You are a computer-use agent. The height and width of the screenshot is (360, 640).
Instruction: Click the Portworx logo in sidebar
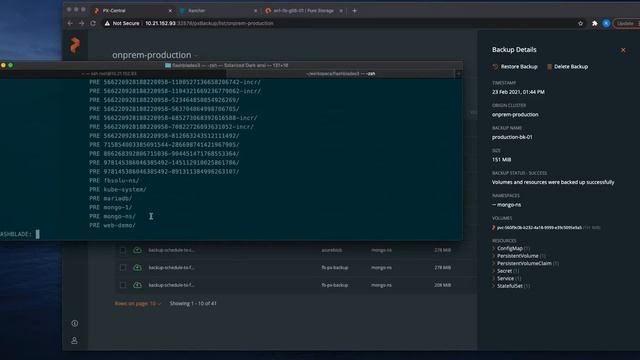coord(75,45)
